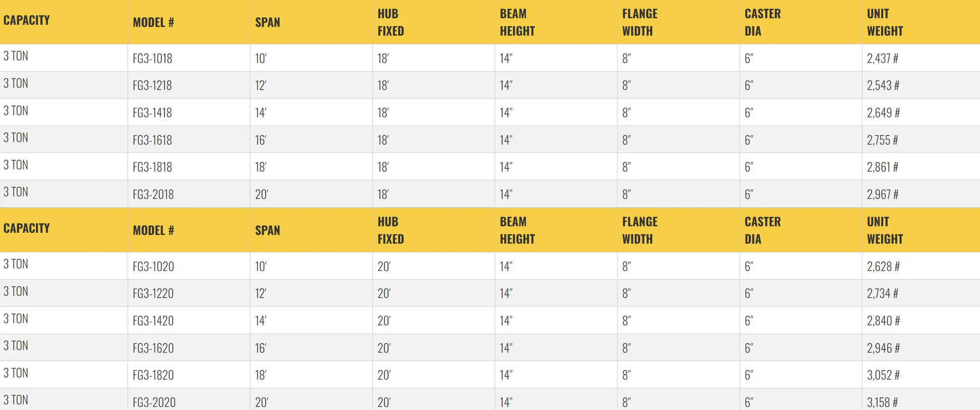The height and width of the screenshot is (410, 980).
Task: Select the 2,840 # unit weight cell
Action: pos(883,321)
